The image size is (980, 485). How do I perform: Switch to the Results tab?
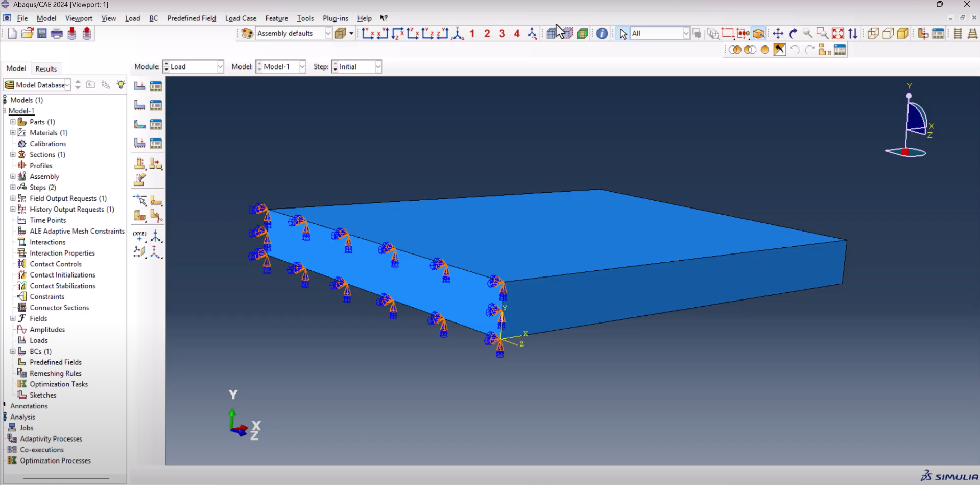pyautogui.click(x=46, y=69)
